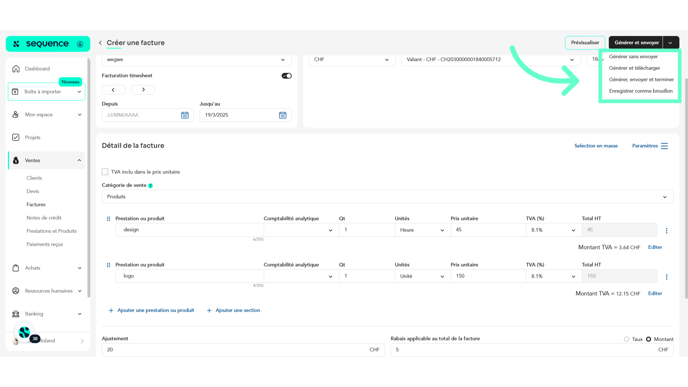Open the CHF currency dropdown

[351, 59]
